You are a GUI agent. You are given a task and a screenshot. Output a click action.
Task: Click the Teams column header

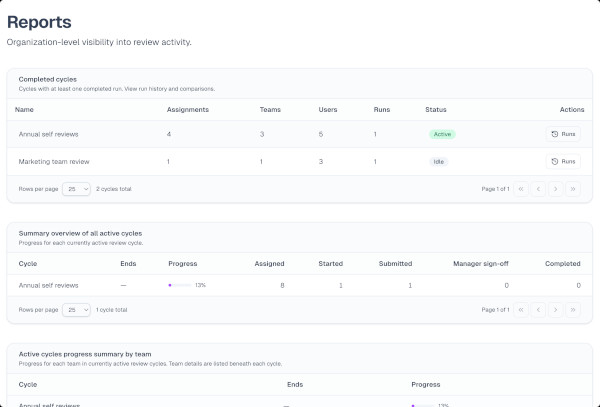[270, 109]
